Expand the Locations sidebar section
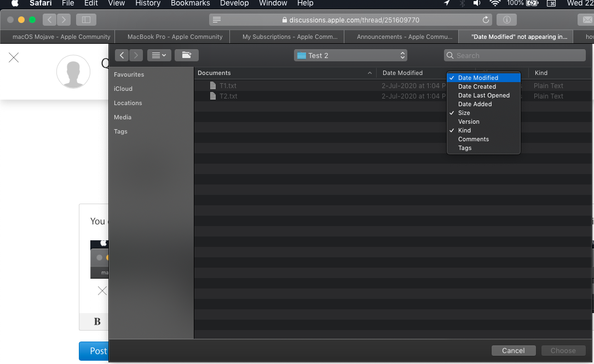Viewport: 594px width, 364px height. pos(128,103)
